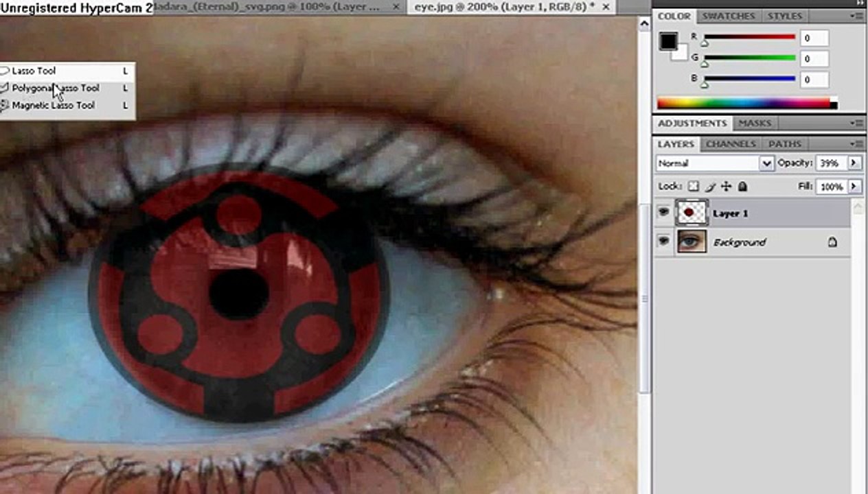This screenshot has width=868, height=494.
Task: Open the Paths tab
Action: (785, 143)
